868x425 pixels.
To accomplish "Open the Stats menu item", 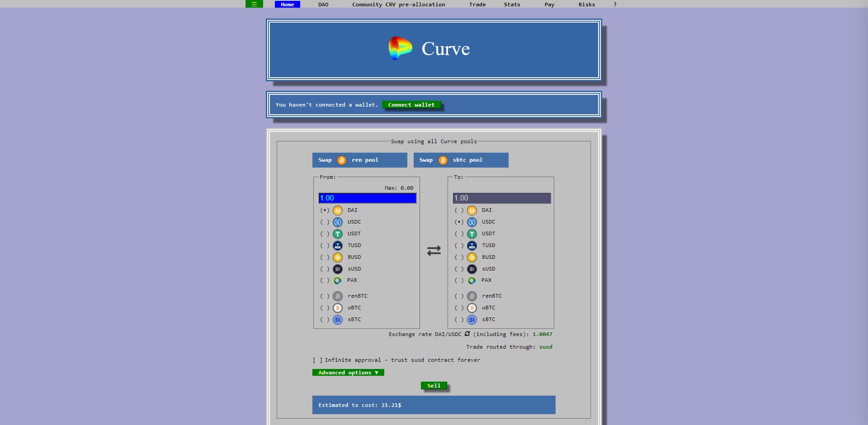I will (x=512, y=5).
